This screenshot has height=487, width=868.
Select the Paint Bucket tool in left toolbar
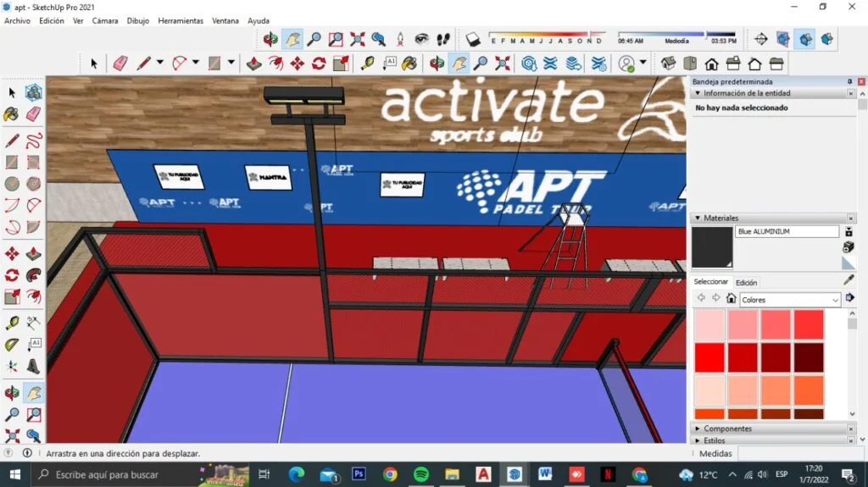[12, 114]
